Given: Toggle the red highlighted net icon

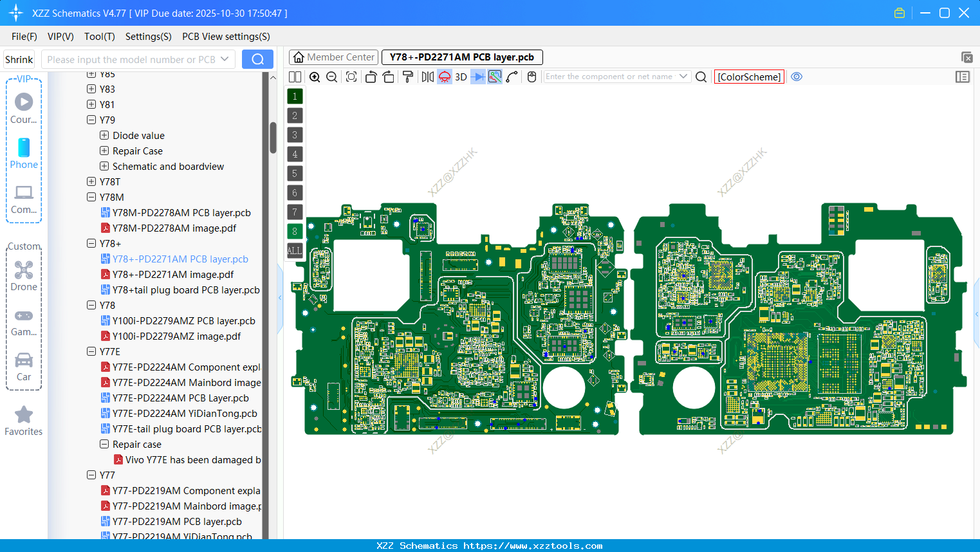Looking at the screenshot, I should 445,77.
